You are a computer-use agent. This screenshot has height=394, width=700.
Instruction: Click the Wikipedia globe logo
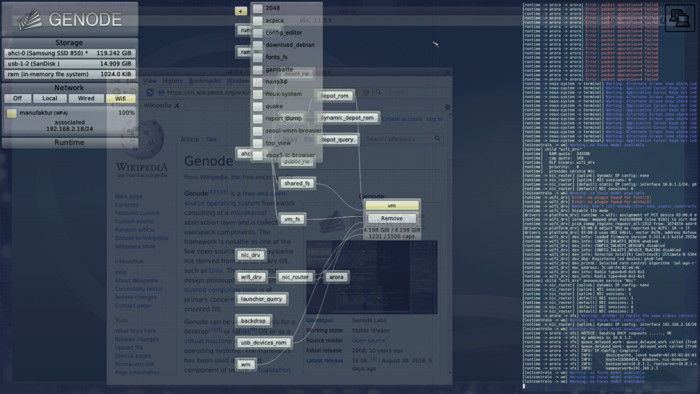pyautogui.click(x=143, y=139)
